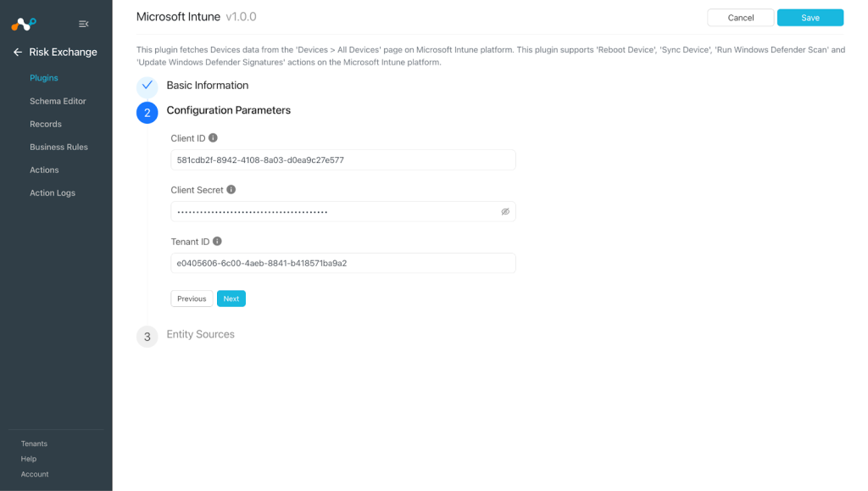Save the Microsoft Intune plugin
Viewport: 868px width, 491px height.
[810, 18]
